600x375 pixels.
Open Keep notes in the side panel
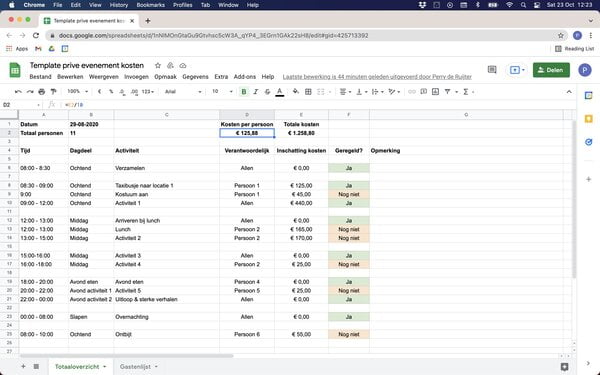click(x=589, y=119)
